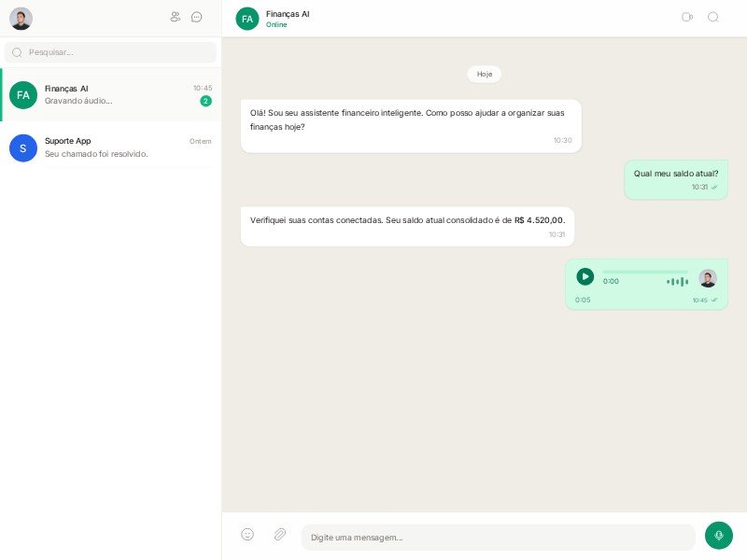Open the Finanças AI conversation
This screenshot has height=560, width=747.
tap(110, 94)
